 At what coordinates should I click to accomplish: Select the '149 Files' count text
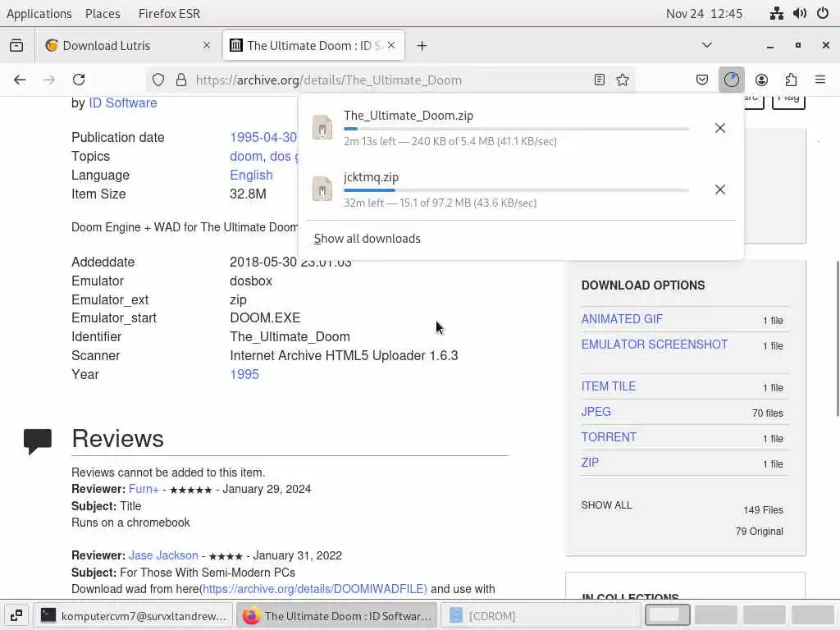(763, 510)
